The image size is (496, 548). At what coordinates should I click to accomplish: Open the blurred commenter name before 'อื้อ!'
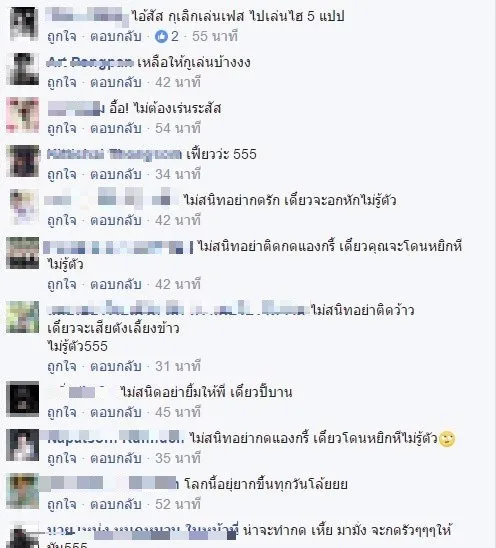[76, 108]
